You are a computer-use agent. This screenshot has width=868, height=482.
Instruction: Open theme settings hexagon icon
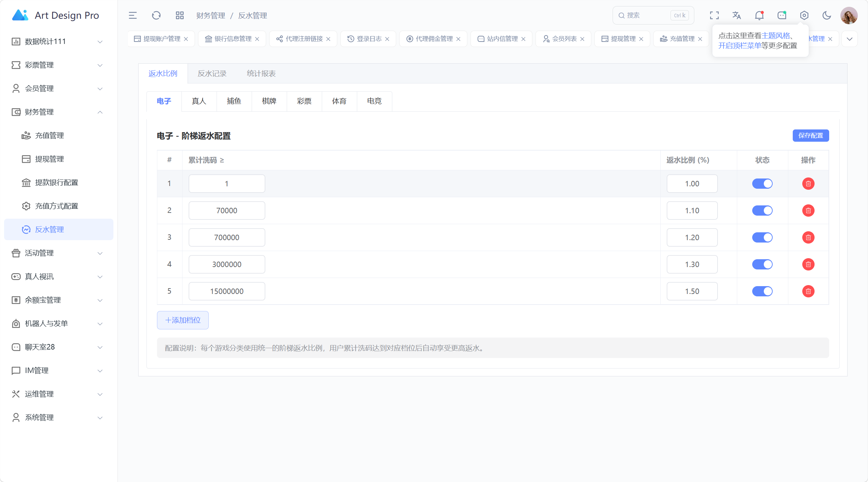pos(804,15)
